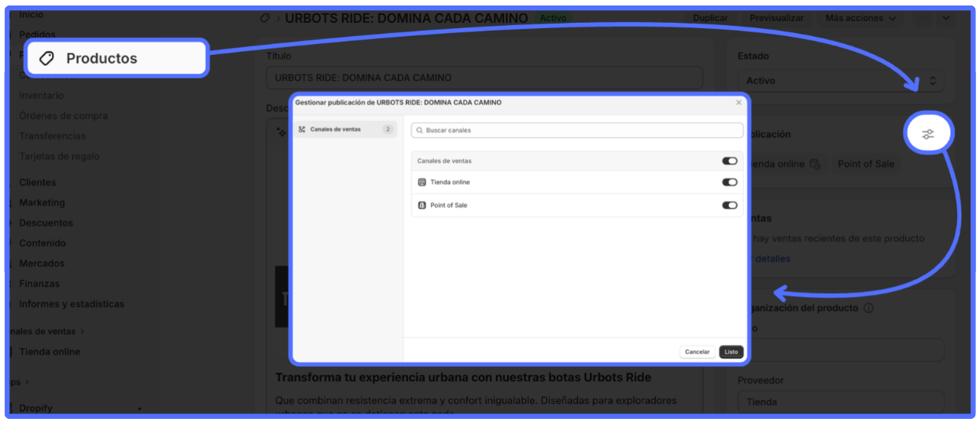980x422 pixels.
Task: Click the info icon beside Organización del producto
Action: coord(868,308)
